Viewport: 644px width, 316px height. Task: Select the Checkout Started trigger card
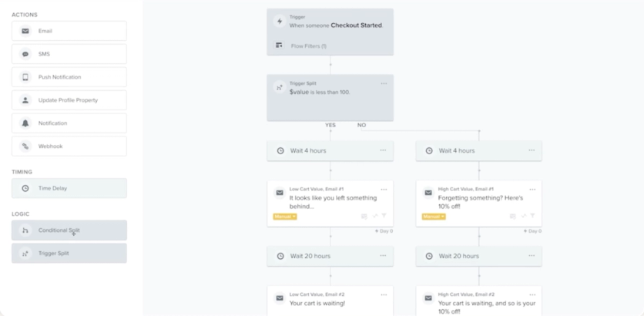(330, 32)
